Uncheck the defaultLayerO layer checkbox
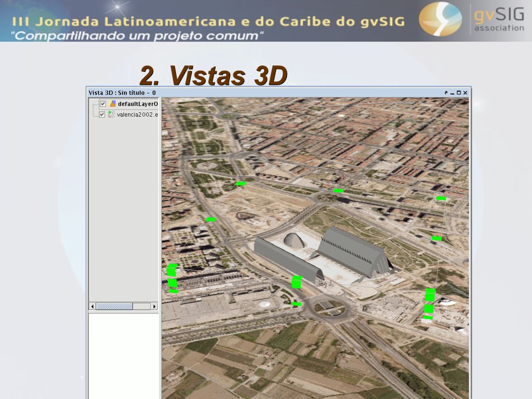 click(x=103, y=104)
